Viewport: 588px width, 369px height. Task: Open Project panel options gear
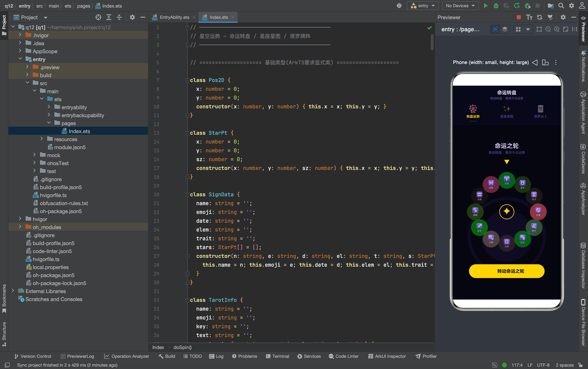click(132, 17)
